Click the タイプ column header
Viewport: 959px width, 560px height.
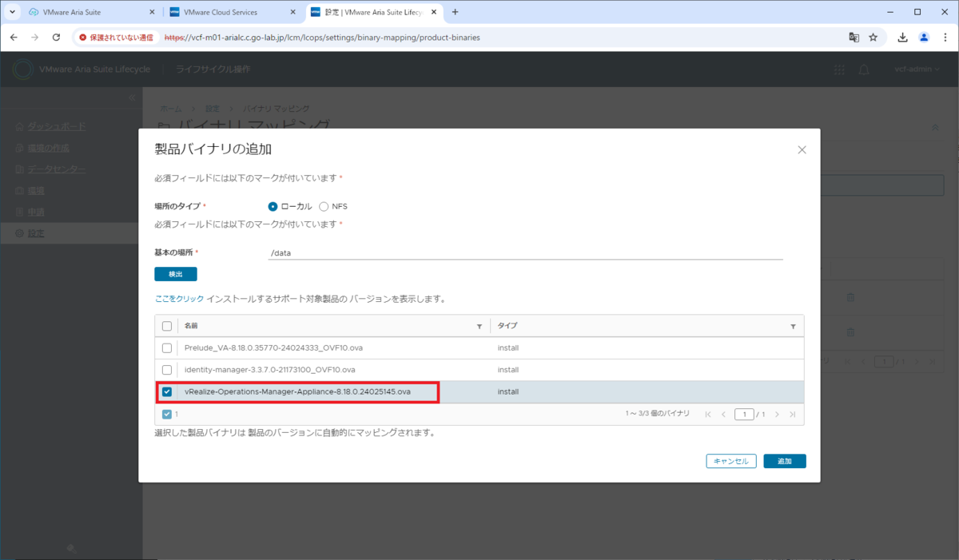(507, 326)
